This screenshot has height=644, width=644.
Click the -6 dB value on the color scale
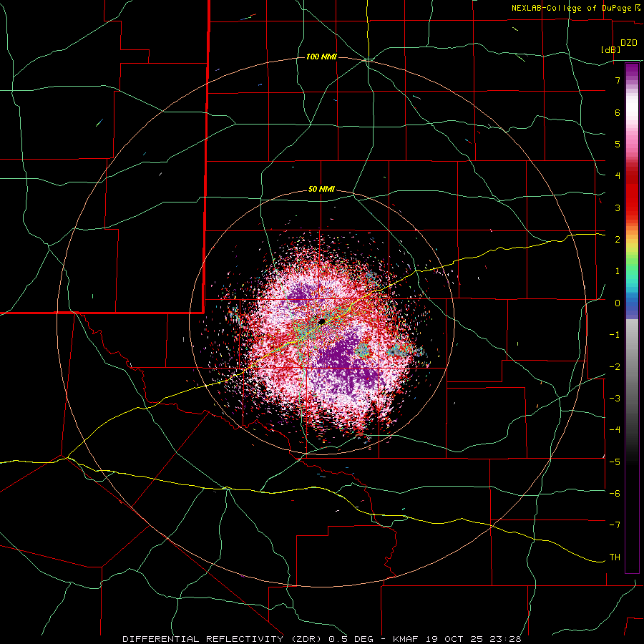615,494
